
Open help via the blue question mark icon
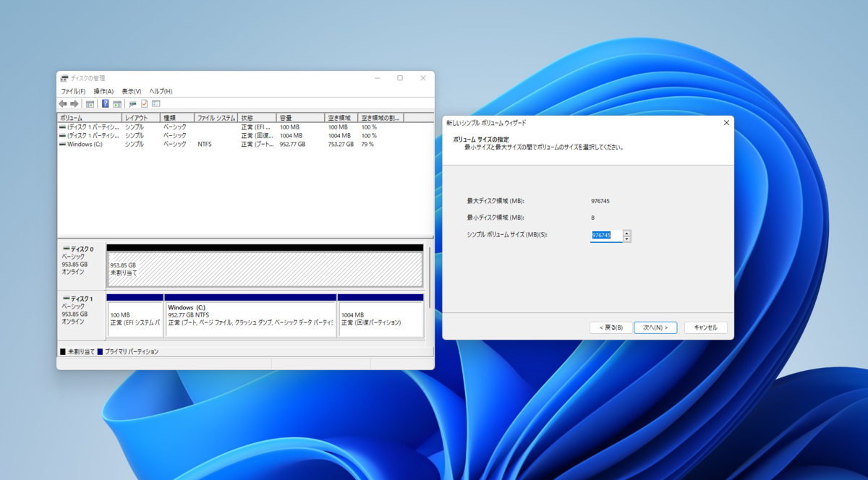[106, 103]
